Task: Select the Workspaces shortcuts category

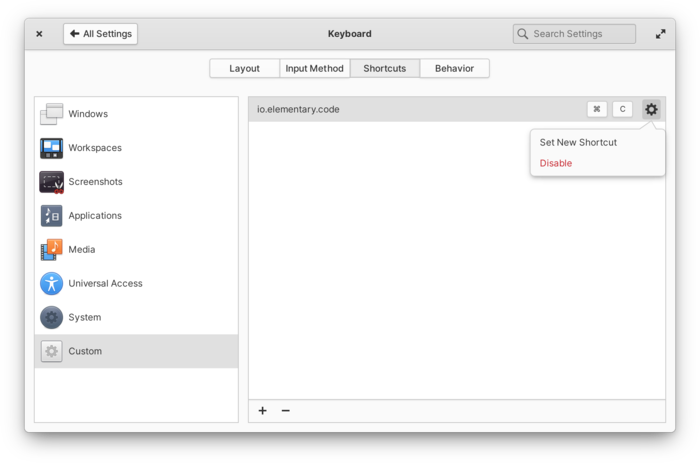Action: [136, 148]
